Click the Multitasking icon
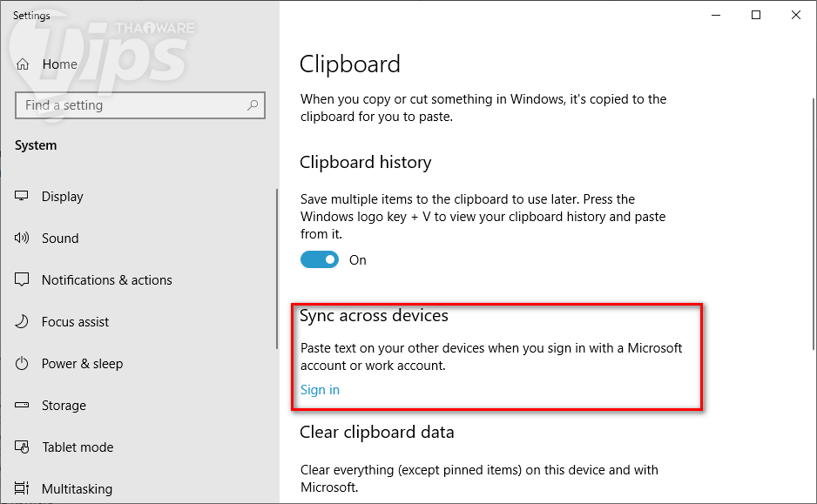The image size is (817, 504). (23, 489)
